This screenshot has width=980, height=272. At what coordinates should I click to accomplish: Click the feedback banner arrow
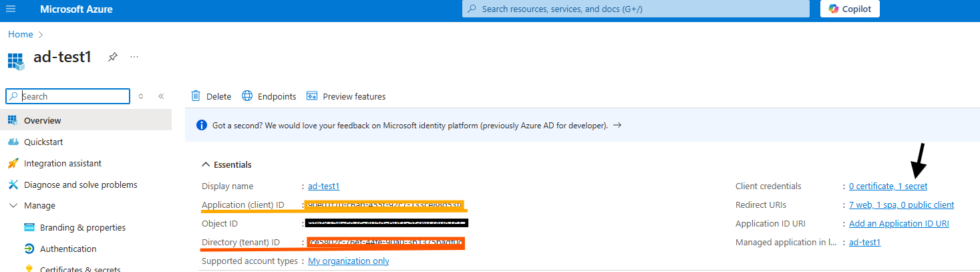(617, 125)
